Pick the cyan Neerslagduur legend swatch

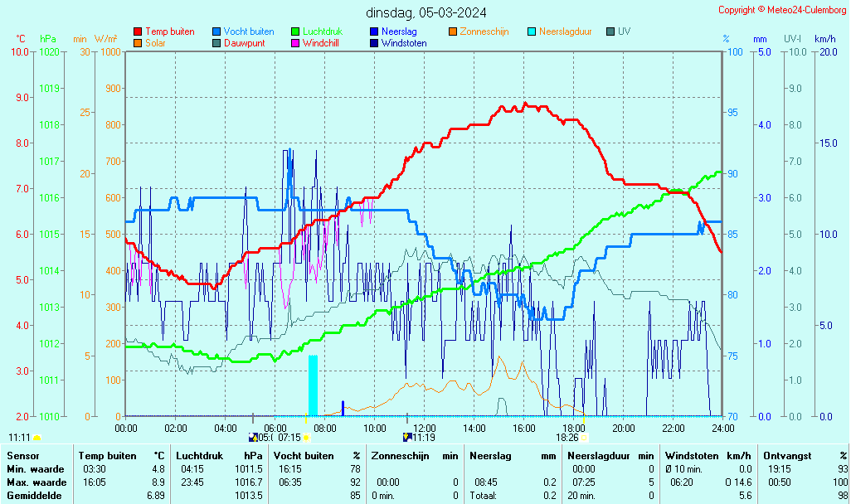pos(532,31)
